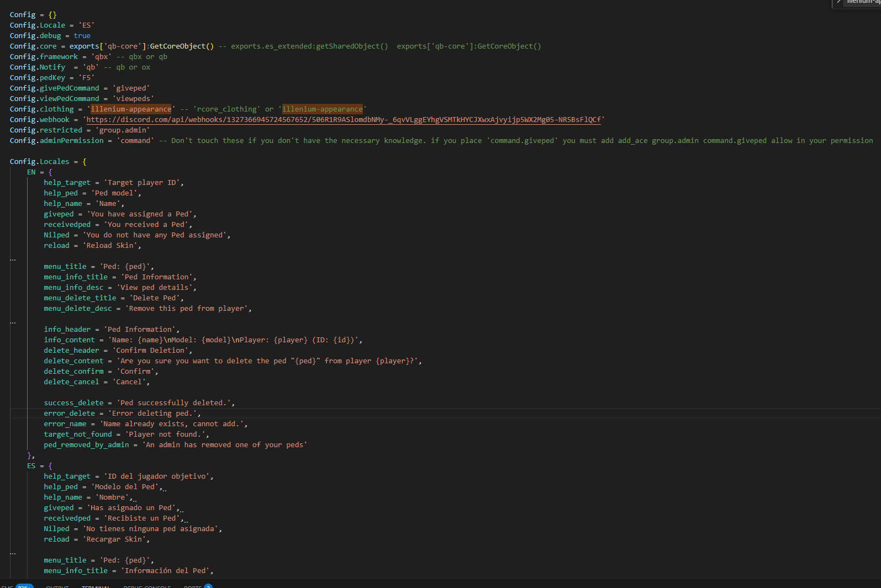Click the 'Recibiste un Ped' string
The height and width of the screenshot is (588, 881).
click(141, 518)
